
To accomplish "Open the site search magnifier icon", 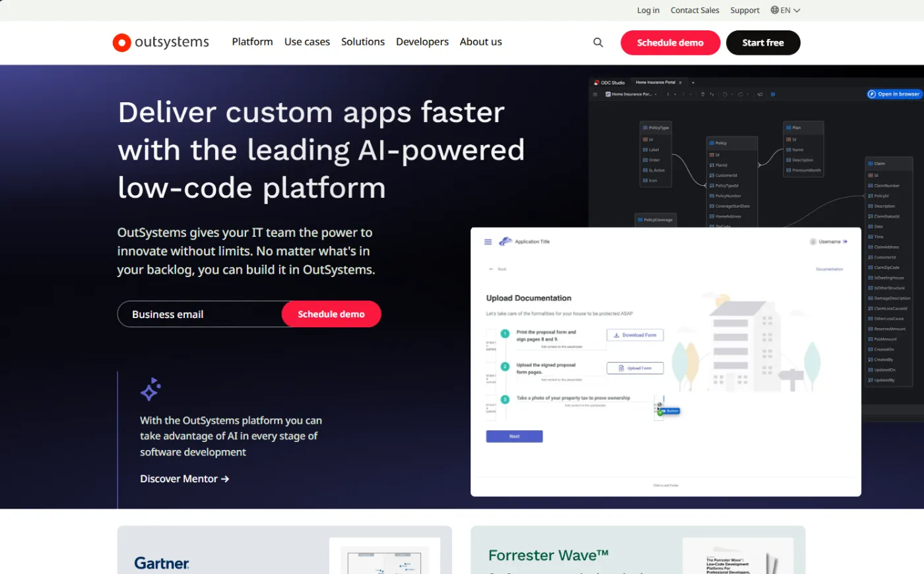I will click(x=598, y=42).
